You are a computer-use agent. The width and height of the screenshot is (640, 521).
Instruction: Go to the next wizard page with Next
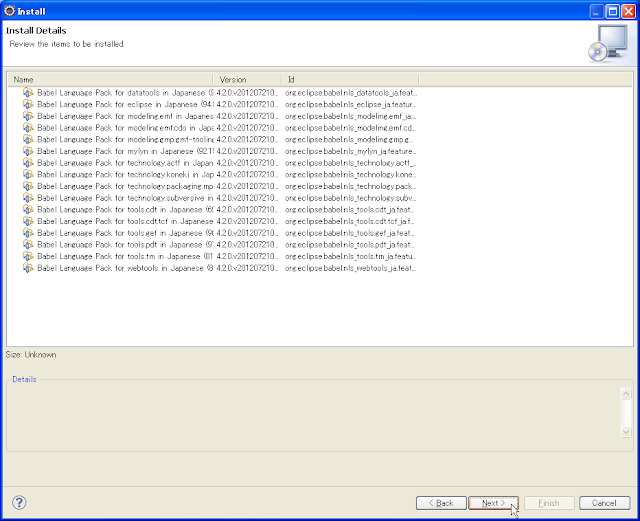[x=493, y=503]
